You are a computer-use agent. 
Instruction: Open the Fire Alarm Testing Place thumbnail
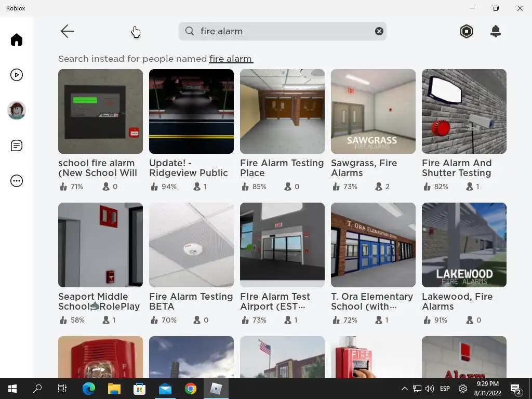coord(282,111)
